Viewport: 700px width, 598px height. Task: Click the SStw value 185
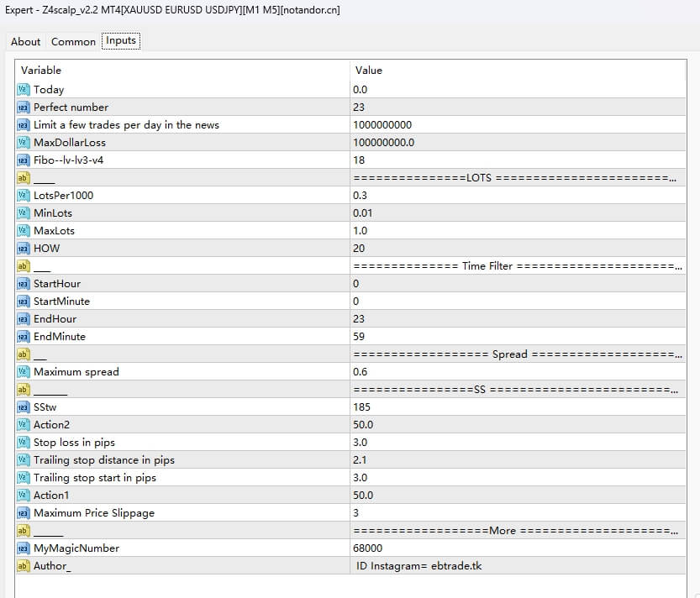pyautogui.click(x=516, y=407)
